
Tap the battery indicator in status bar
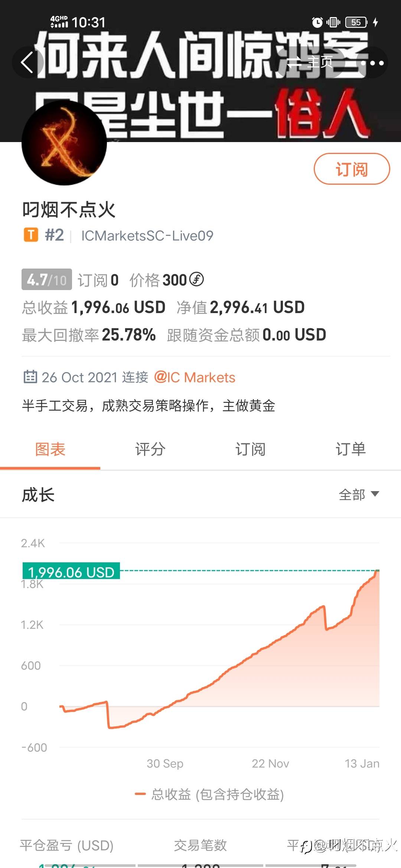coord(356,22)
